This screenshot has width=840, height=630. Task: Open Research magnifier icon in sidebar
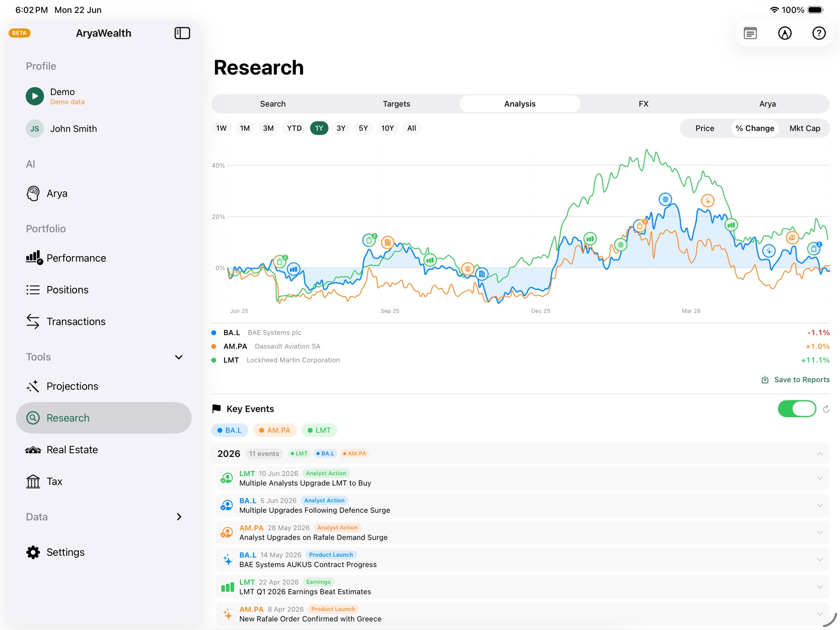point(33,418)
